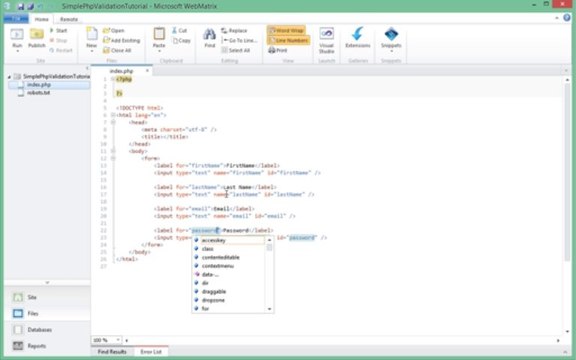The height and width of the screenshot is (360, 576).
Task: Click the Snippets icon
Action: click(x=391, y=34)
